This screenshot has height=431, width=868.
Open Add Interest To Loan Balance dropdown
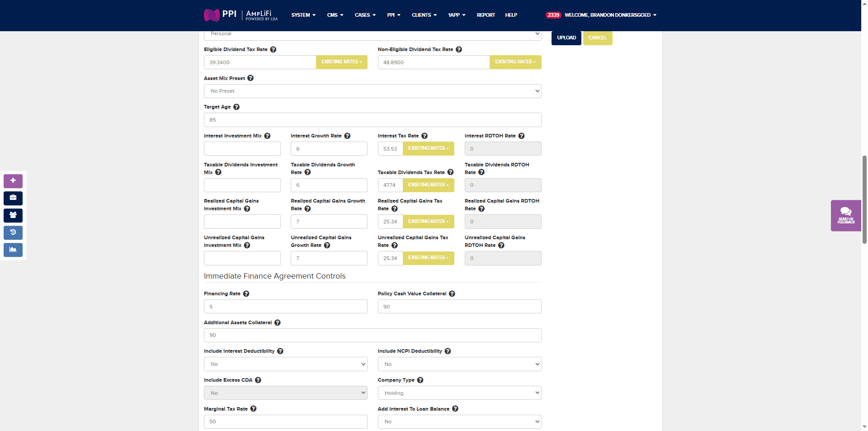(x=459, y=422)
